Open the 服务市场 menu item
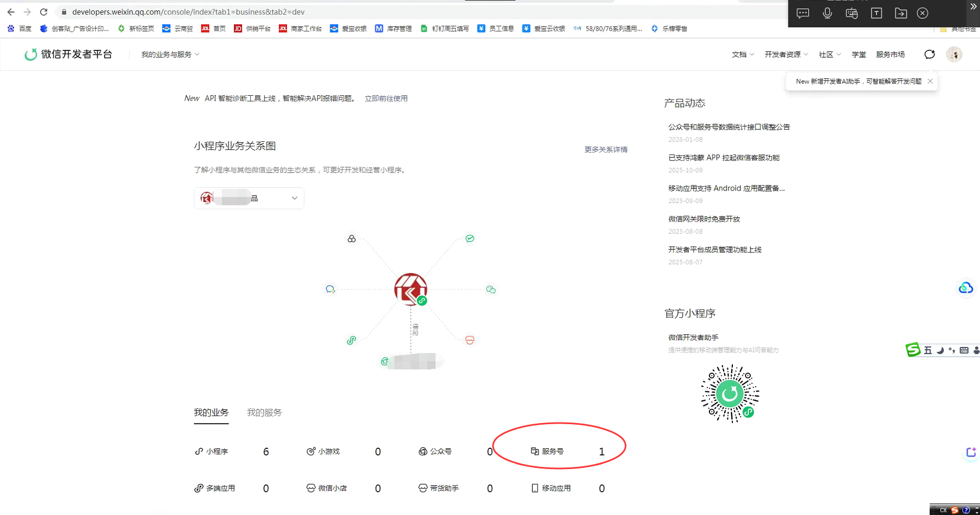980x515 pixels. (x=890, y=54)
